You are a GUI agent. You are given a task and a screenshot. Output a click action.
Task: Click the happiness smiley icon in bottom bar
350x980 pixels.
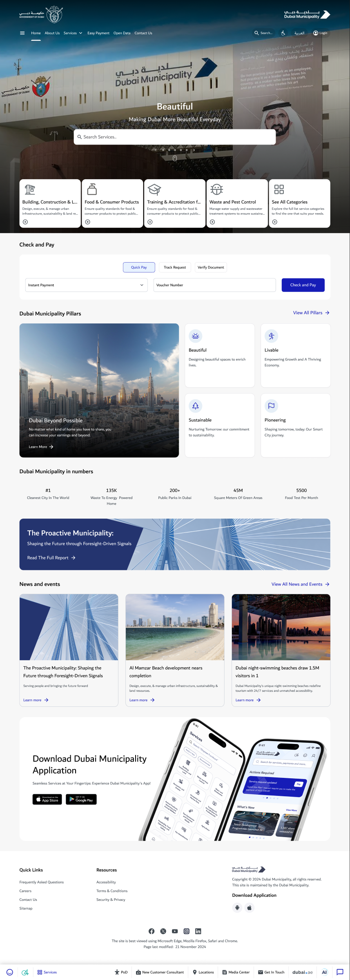point(10,972)
